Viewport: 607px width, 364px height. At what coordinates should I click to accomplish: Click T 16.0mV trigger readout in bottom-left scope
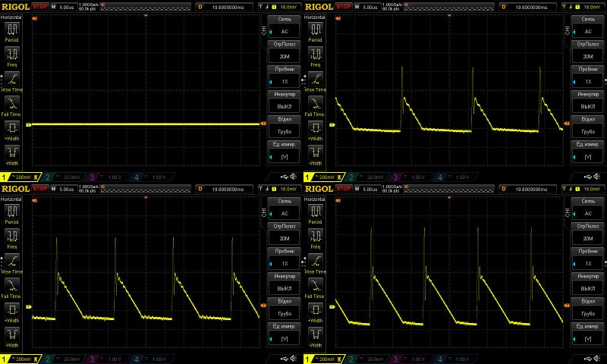click(280, 189)
